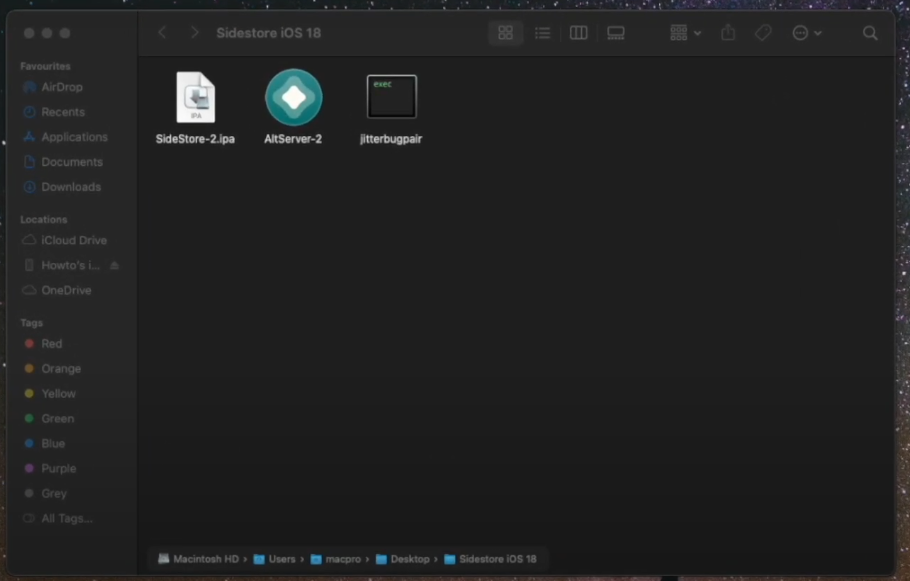Open the Group By dropdown
Image resolution: width=910 pixels, height=581 pixels.
(685, 33)
